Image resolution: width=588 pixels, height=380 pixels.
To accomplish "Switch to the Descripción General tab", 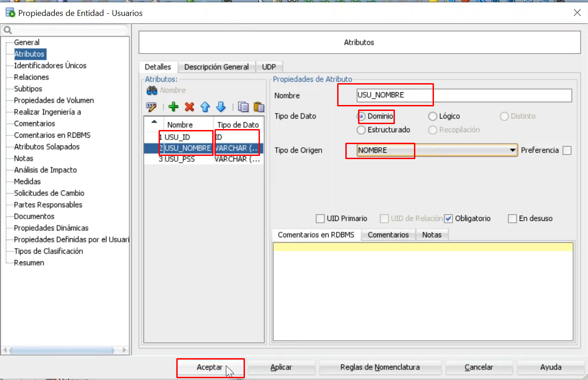I will (x=216, y=67).
